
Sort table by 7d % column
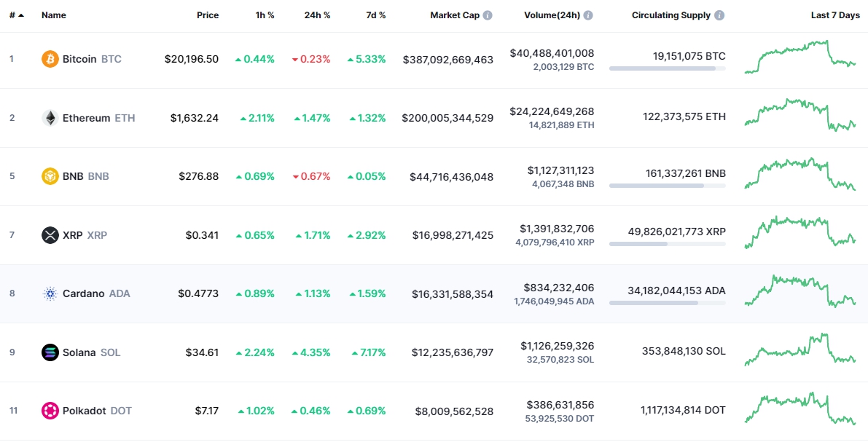coord(376,15)
